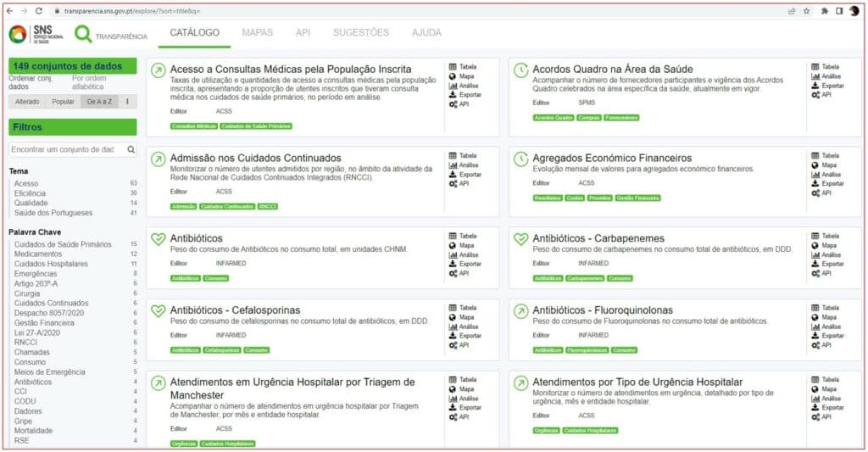Open the more sort options menu
The height and width of the screenshot is (452, 868).
pos(128,102)
